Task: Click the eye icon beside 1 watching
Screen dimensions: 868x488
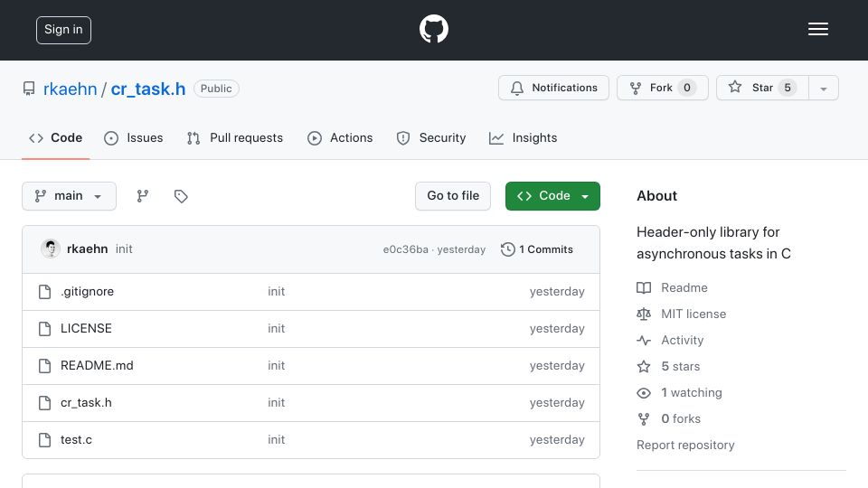Action: pos(644,393)
